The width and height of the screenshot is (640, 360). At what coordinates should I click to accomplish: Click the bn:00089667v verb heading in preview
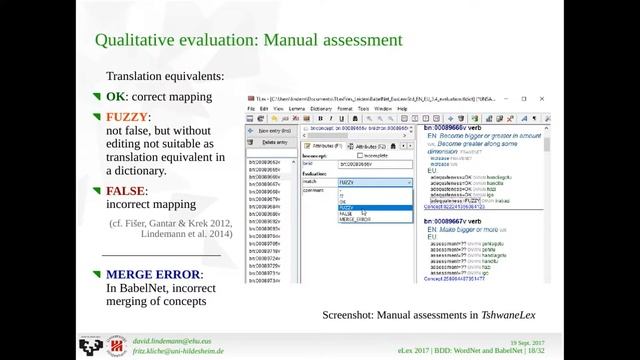pyautogui.click(x=452, y=221)
